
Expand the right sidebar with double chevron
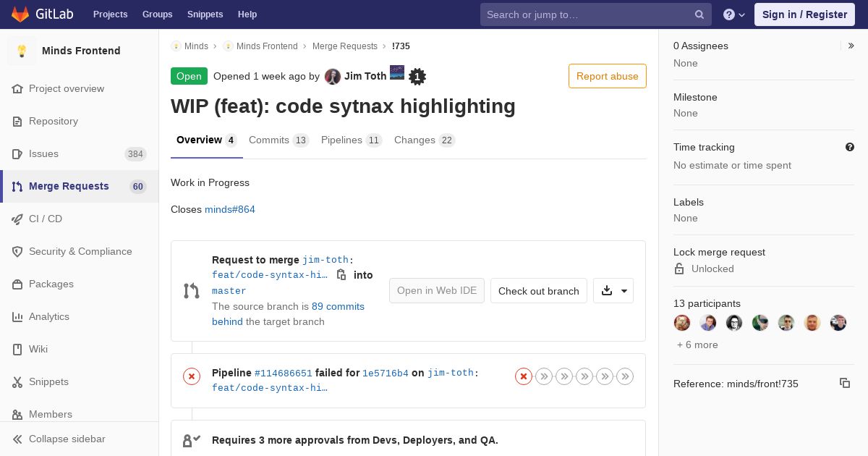pyautogui.click(x=851, y=46)
